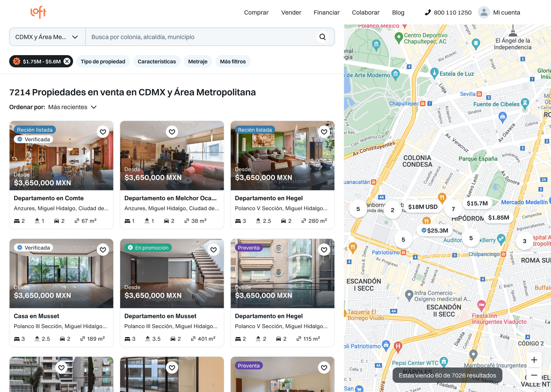Click the Estela de Luz map pin
This screenshot has width=551, height=392.
coord(434,73)
